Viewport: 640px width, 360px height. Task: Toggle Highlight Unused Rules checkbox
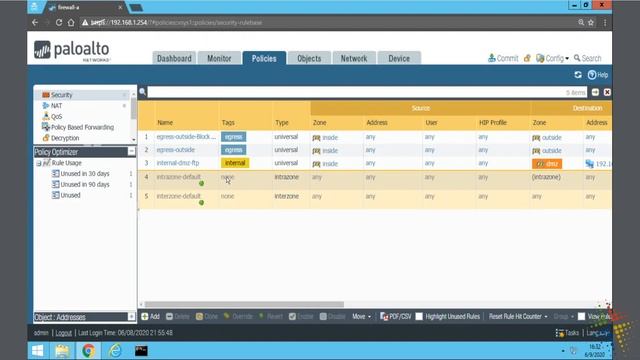419,316
